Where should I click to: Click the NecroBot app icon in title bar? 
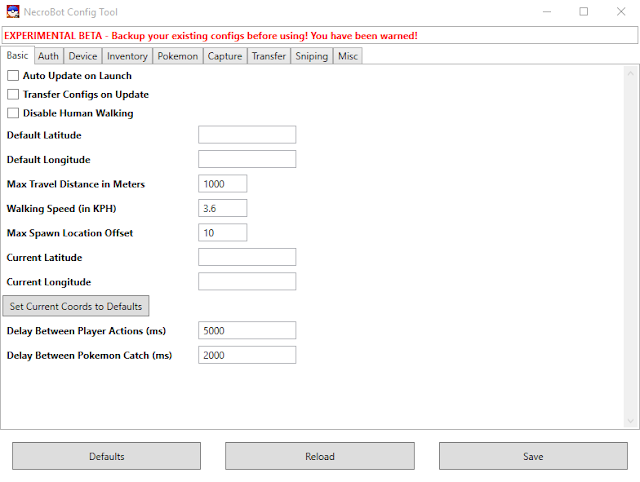pos(13,11)
